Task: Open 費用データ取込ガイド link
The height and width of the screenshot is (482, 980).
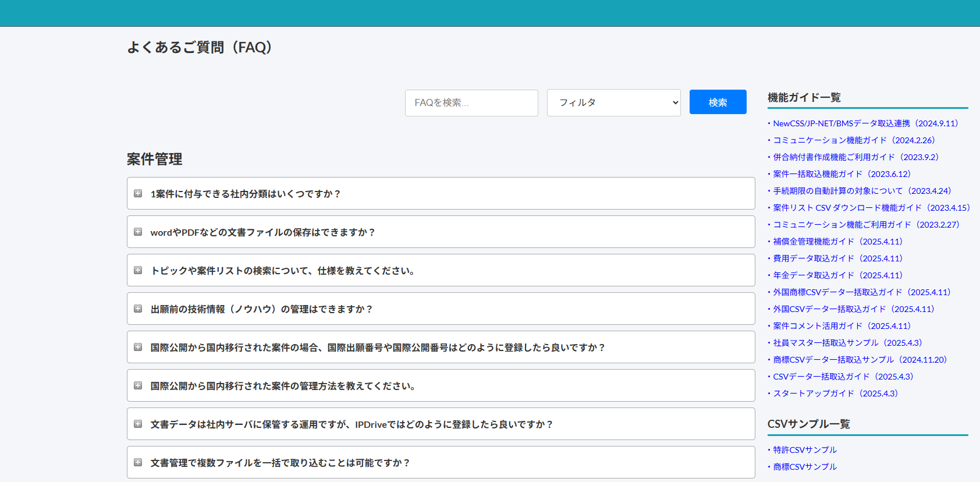Action: pos(838,258)
